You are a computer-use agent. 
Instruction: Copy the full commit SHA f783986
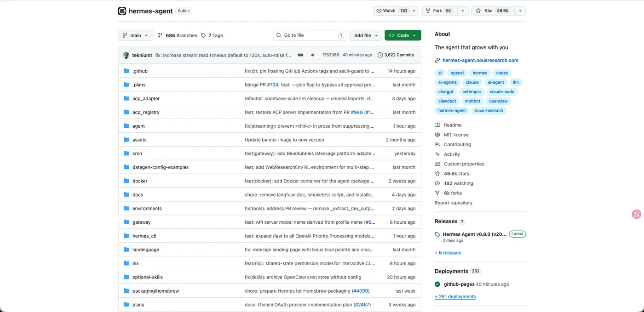[300, 54]
